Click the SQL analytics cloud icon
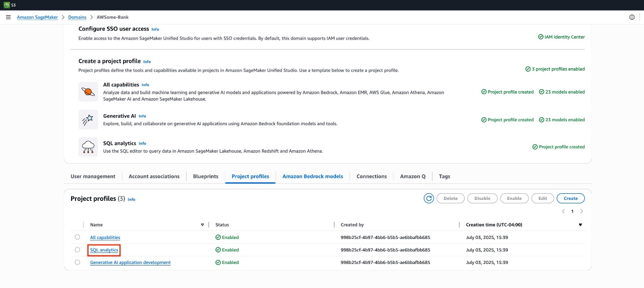 coord(88,147)
